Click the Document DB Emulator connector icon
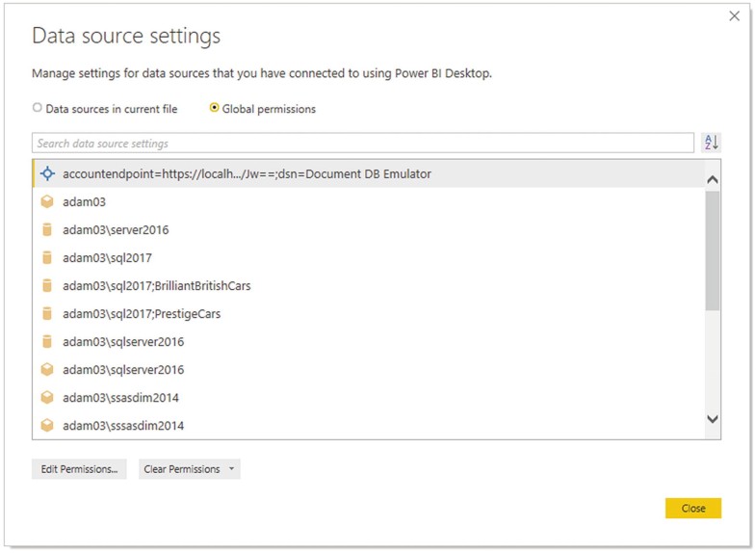This screenshot has width=756, height=553. pos(47,173)
